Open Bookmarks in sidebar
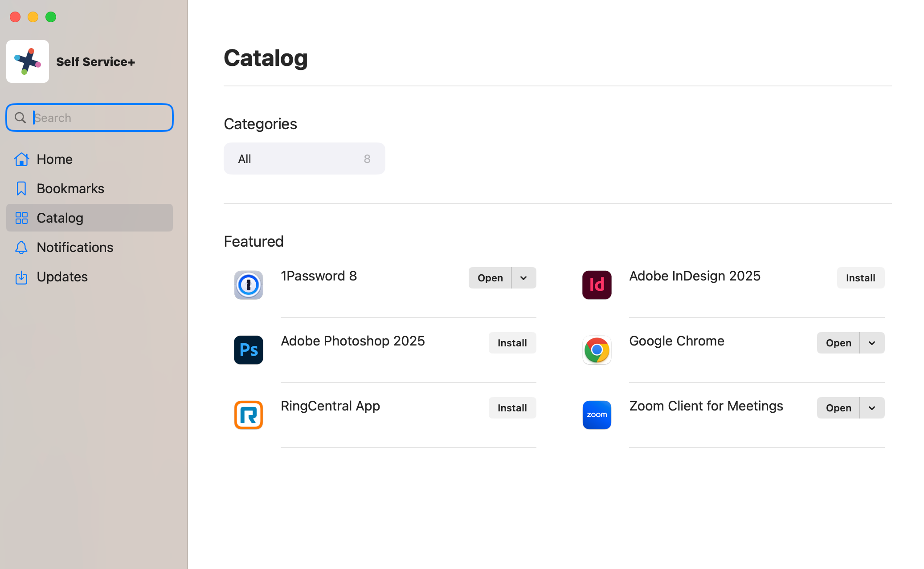Image resolution: width=924 pixels, height=569 pixels. click(x=90, y=188)
